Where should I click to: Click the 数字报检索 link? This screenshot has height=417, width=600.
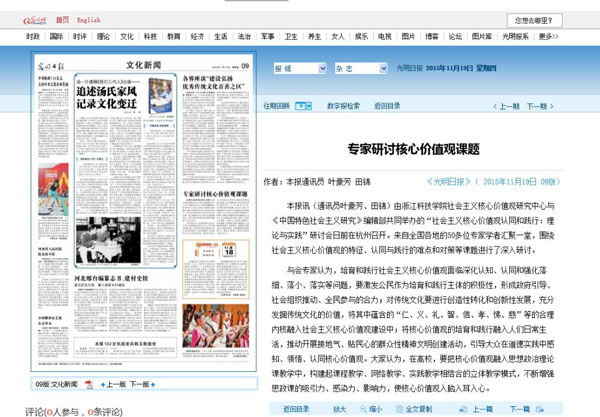pyautogui.click(x=343, y=105)
